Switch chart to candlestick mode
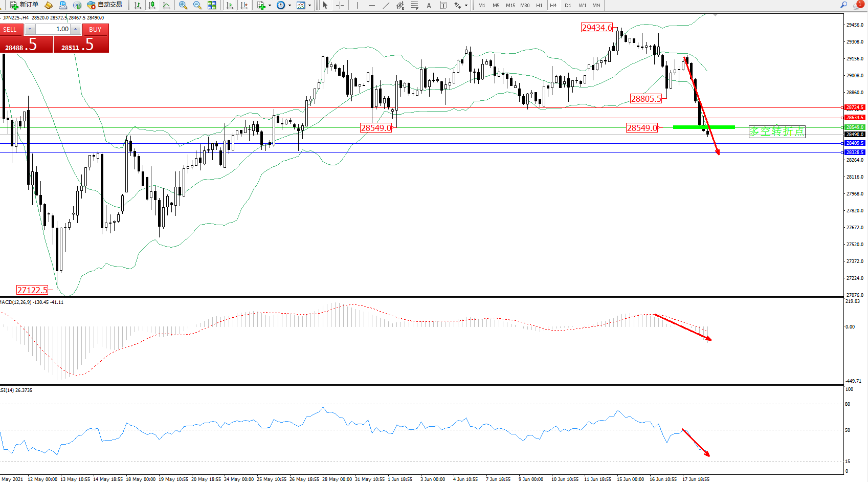The image size is (868, 482). (152, 5)
